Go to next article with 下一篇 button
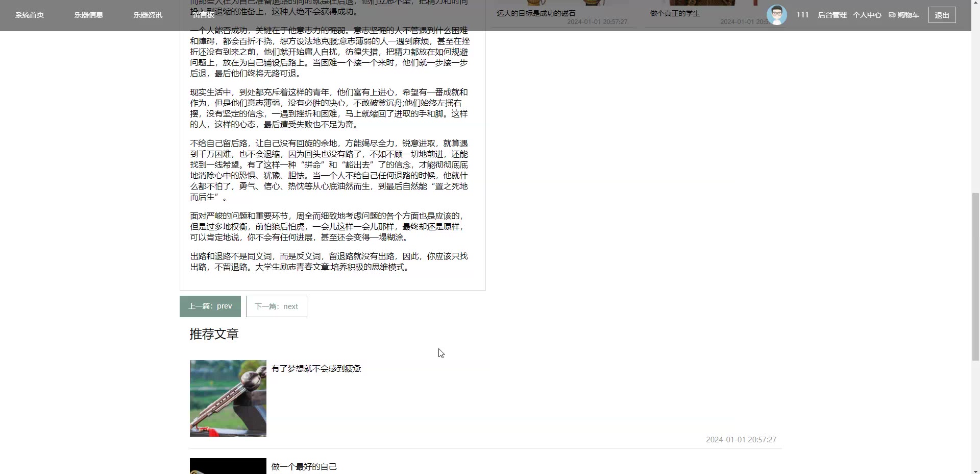This screenshot has height=474, width=980. [x=277, y=306]
